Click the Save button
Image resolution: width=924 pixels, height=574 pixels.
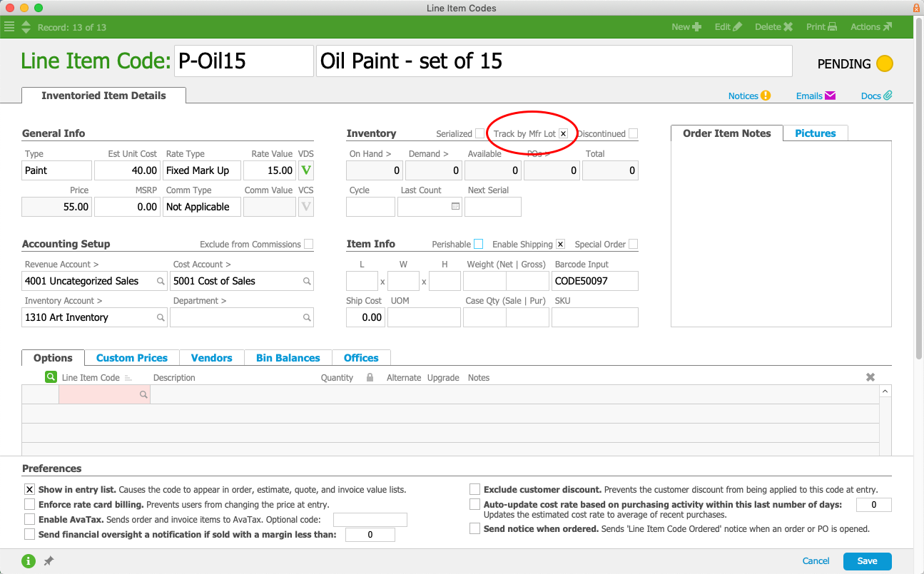point(867,561)
